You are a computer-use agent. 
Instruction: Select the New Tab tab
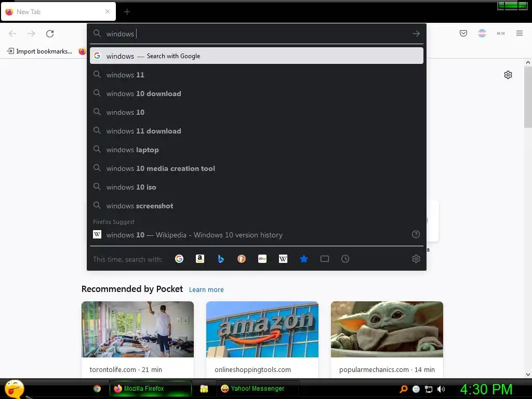click(58, 11)
